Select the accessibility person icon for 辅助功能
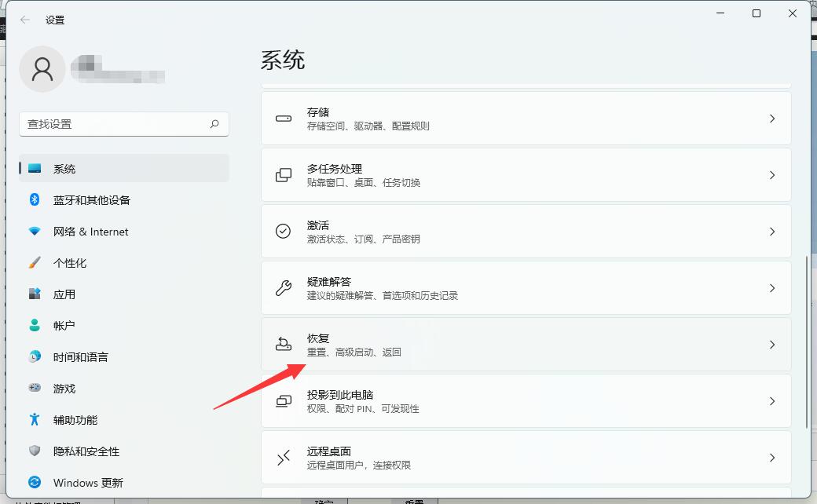 (32, 420)
